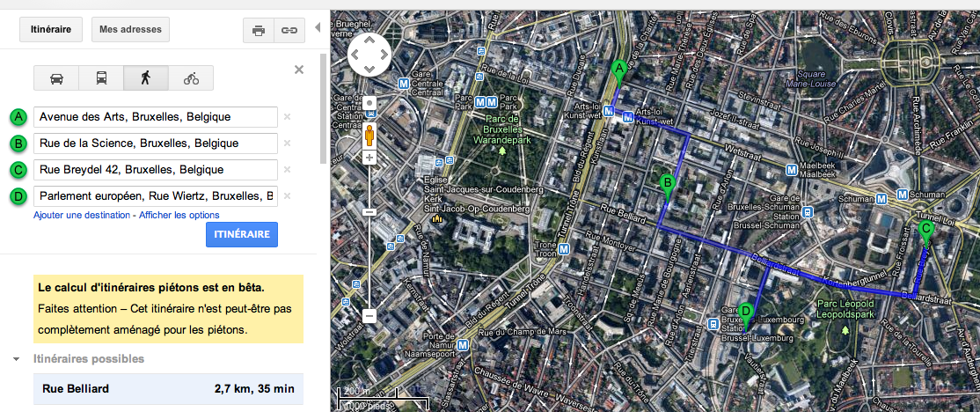Image resolution: width=980 pixels, height=412 pixels.
Task: Remove destination C Rue Breydel 42
Action: coord(287,169)
